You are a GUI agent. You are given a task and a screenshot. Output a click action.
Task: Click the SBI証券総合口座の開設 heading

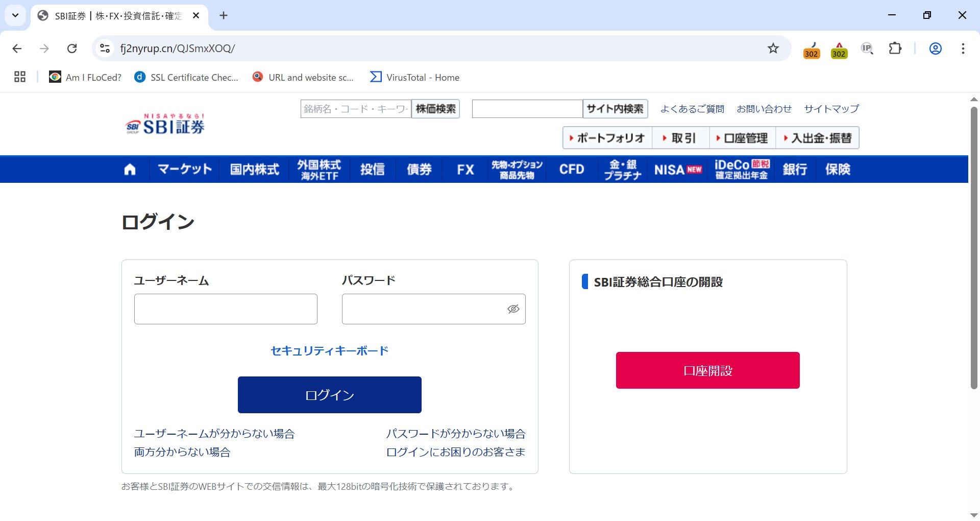(x=658, y=282)
